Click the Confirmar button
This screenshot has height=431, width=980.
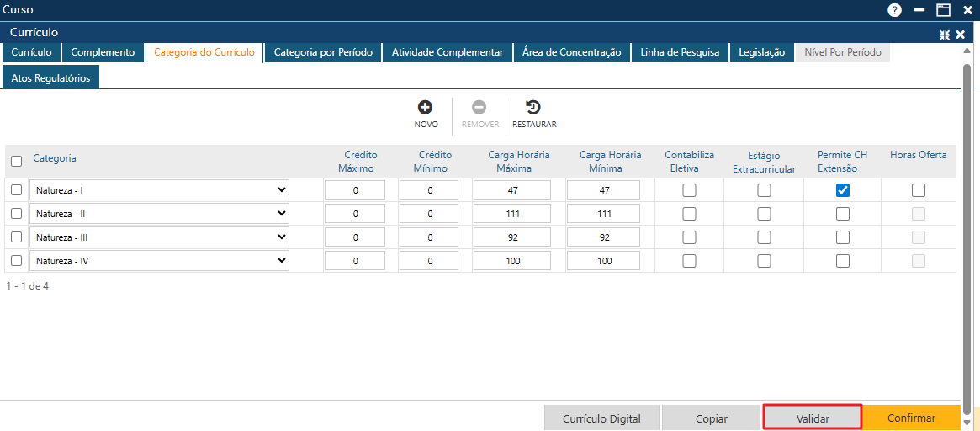point(911,418)
